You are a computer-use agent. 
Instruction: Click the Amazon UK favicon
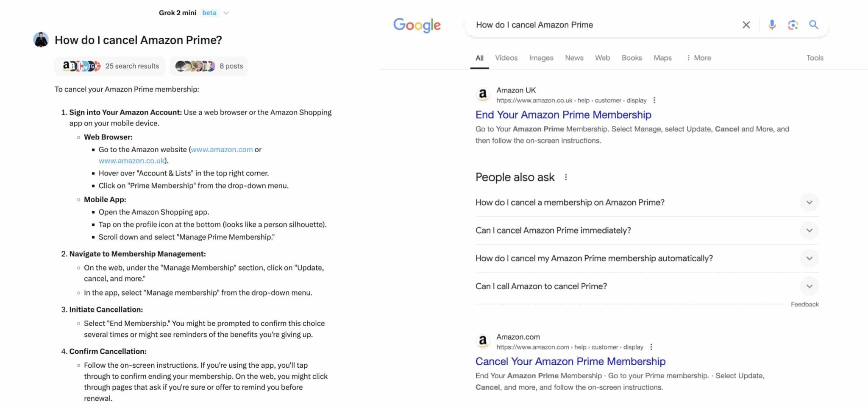[483, 94]
